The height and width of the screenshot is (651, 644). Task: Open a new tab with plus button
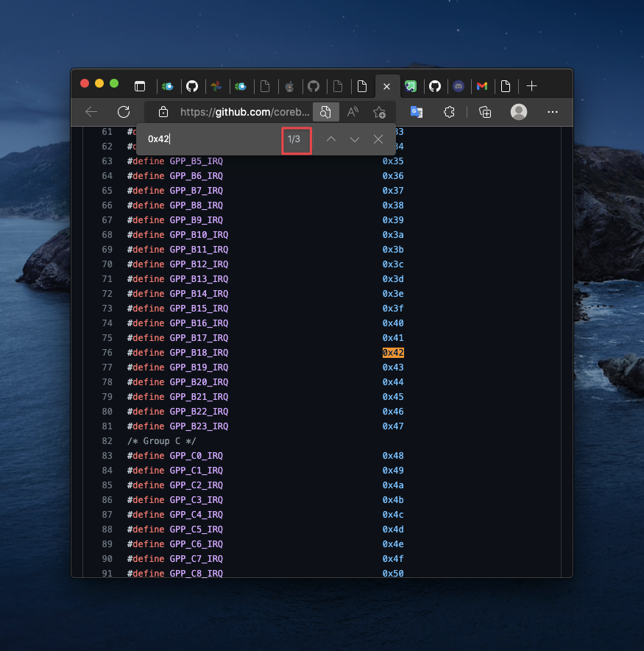tap(532, 86)
